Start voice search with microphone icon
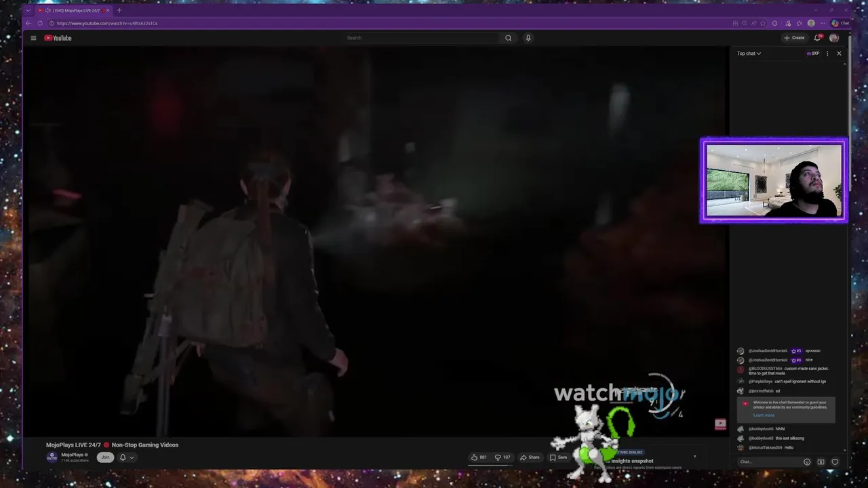The image size is (868, 488). tap(528, 38)
